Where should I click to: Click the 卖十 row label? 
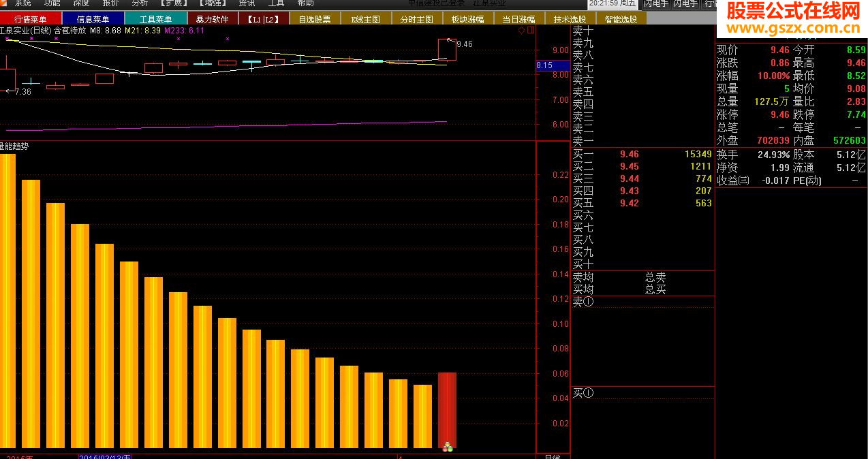[x=583, y=31]
